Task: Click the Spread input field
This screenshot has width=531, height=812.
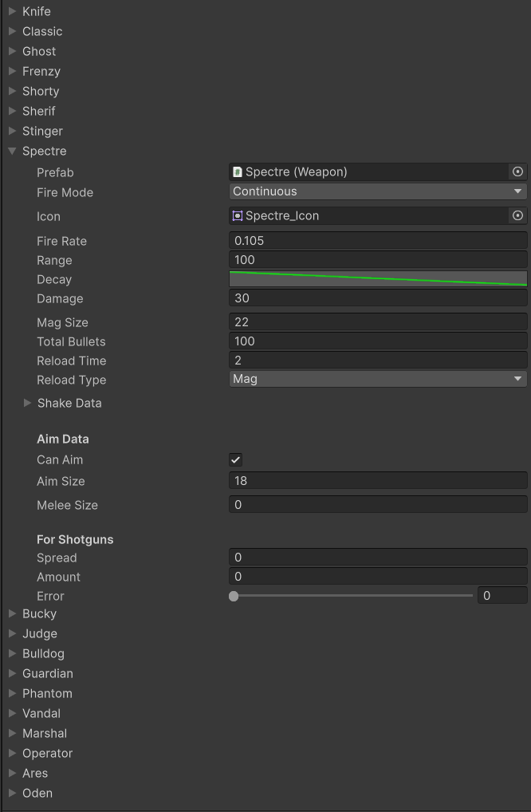Action: (x=379, y=558)
